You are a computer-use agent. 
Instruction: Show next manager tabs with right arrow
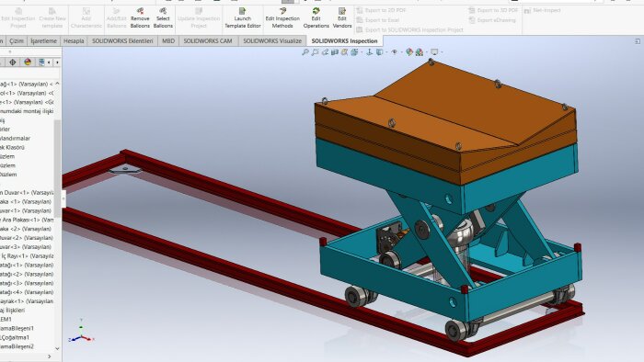(57, 62)
